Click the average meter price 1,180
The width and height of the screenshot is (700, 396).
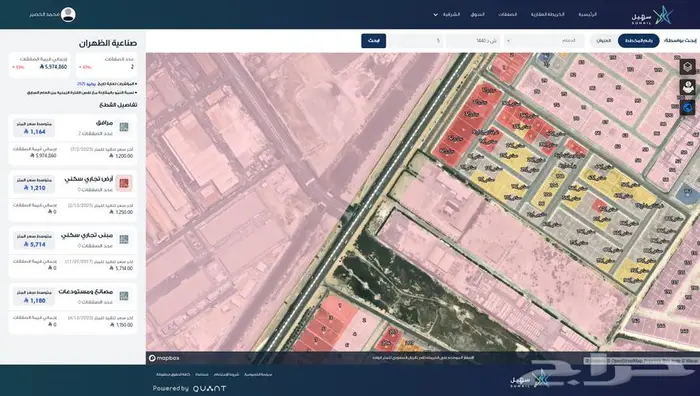click(35, 300)
